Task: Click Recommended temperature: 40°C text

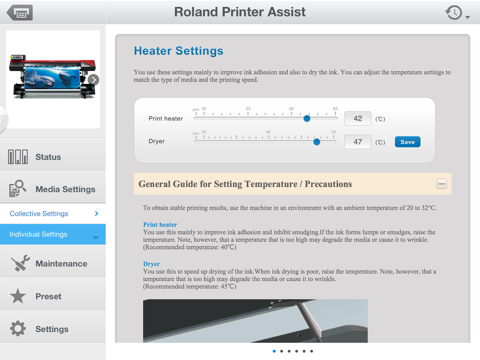Action: [190, 247]
